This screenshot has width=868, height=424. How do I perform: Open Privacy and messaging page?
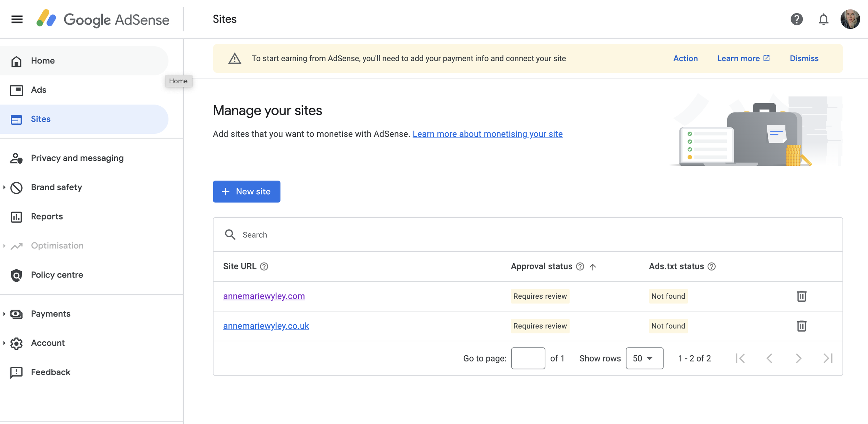84,158
